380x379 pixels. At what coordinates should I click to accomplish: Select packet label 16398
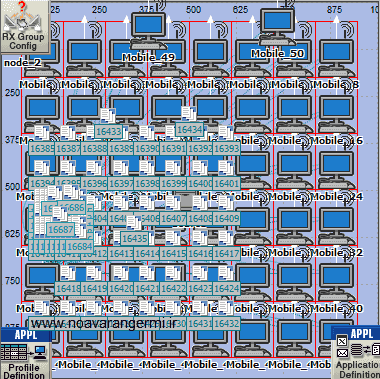(147, 183)
